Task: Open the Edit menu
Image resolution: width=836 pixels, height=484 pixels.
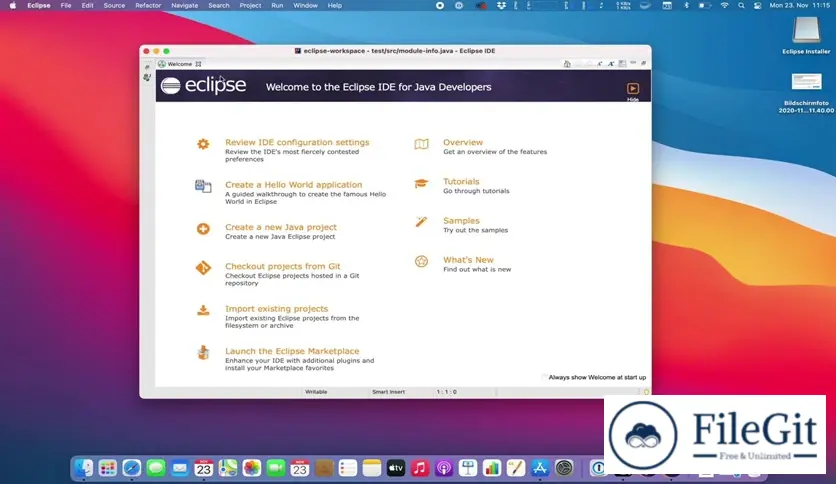Action: pos(87,5)
